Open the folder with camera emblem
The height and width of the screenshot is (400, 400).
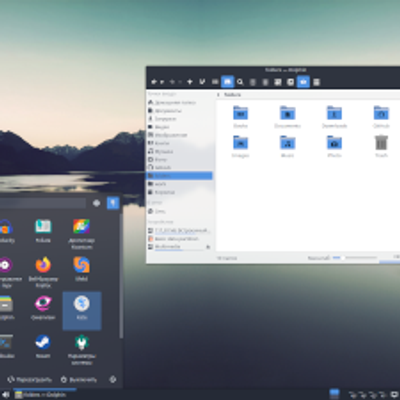click(334, 146)
